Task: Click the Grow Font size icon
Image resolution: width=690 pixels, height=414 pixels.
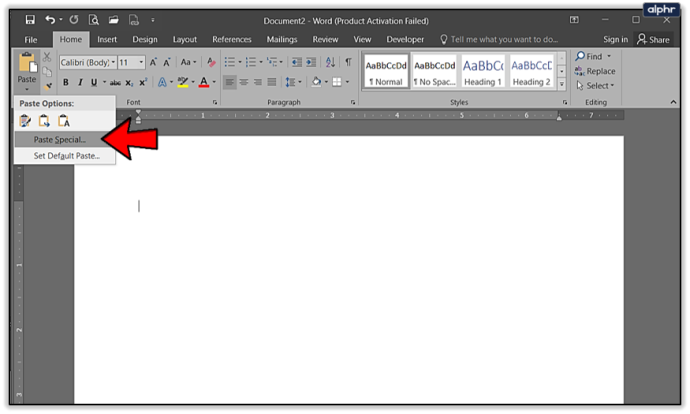Action: tap(153, 62)
